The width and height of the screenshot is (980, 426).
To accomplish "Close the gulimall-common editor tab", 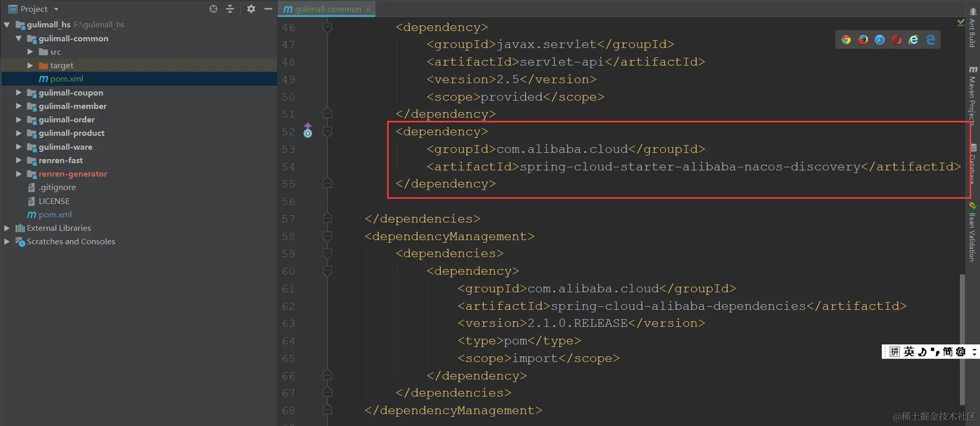I will pyautogui.click(x=368, y=9).
